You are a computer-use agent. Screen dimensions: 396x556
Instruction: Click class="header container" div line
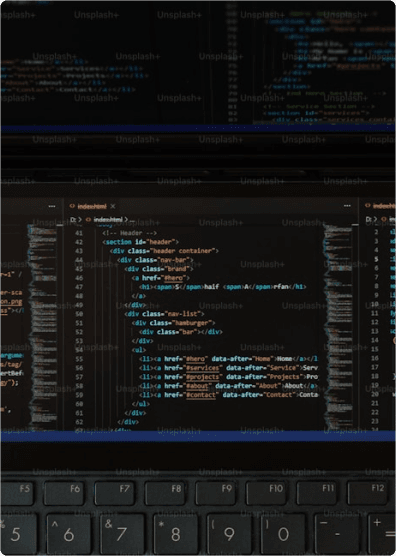(x=164, y=251)
